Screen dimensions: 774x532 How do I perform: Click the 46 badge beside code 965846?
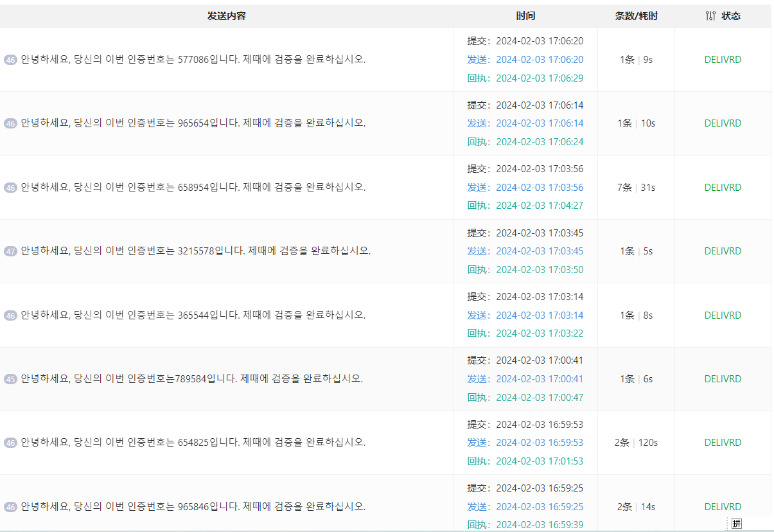click(10, 507)
